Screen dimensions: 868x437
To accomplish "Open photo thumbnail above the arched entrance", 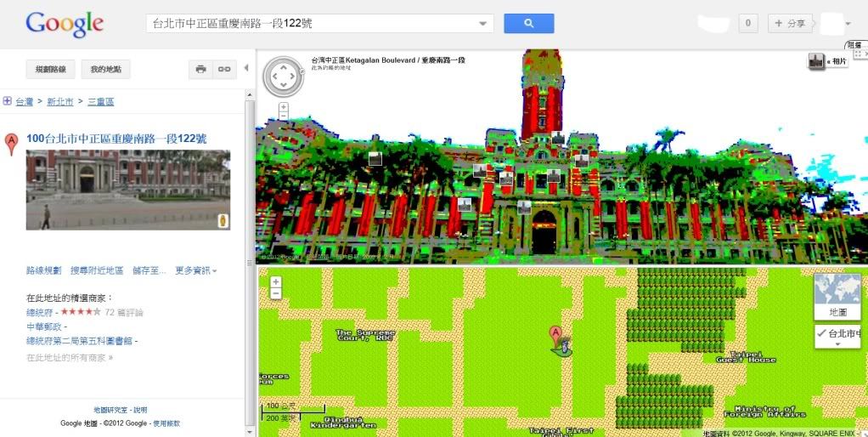I will (524, 207).
